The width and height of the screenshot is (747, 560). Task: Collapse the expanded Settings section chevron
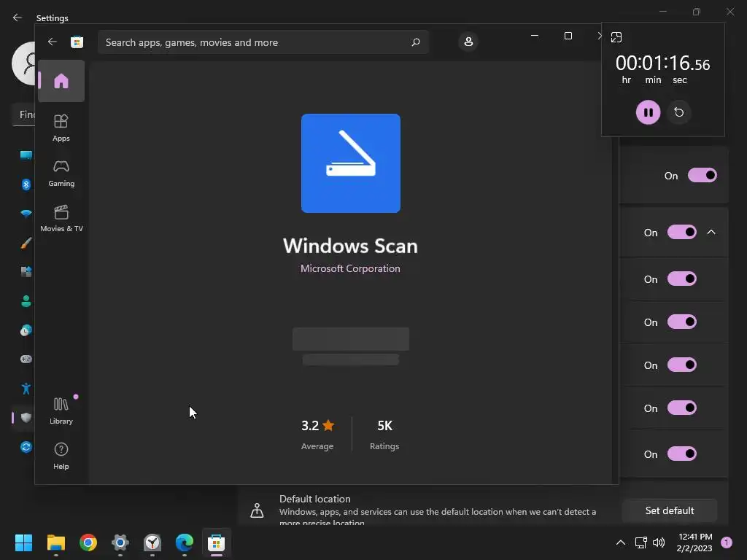click(711, 233)
